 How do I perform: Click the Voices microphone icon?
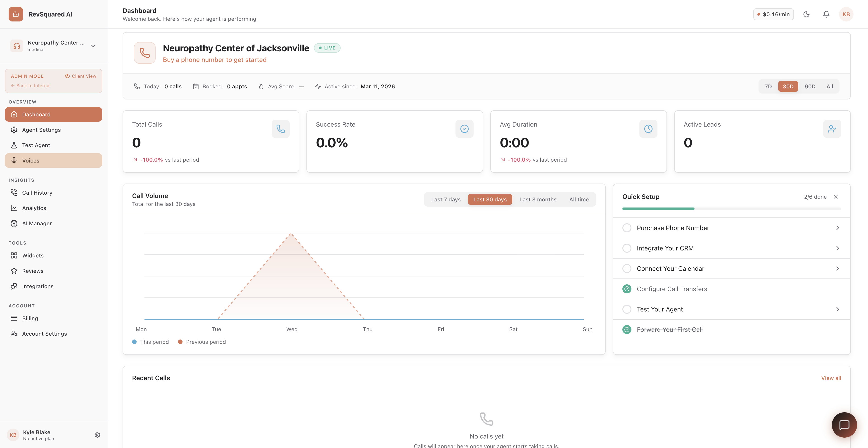(14, 161)
